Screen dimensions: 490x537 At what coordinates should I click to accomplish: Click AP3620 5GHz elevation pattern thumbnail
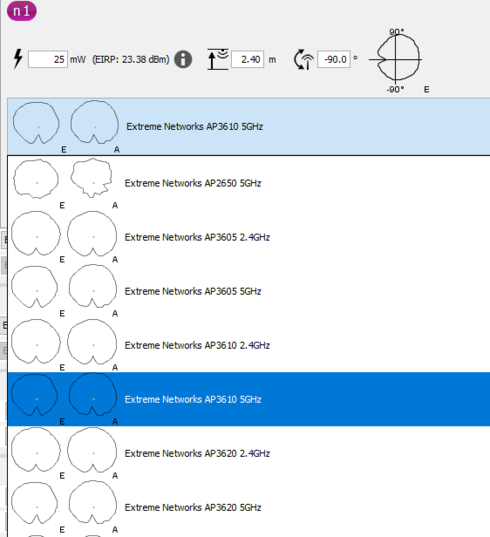coord(35,503)
